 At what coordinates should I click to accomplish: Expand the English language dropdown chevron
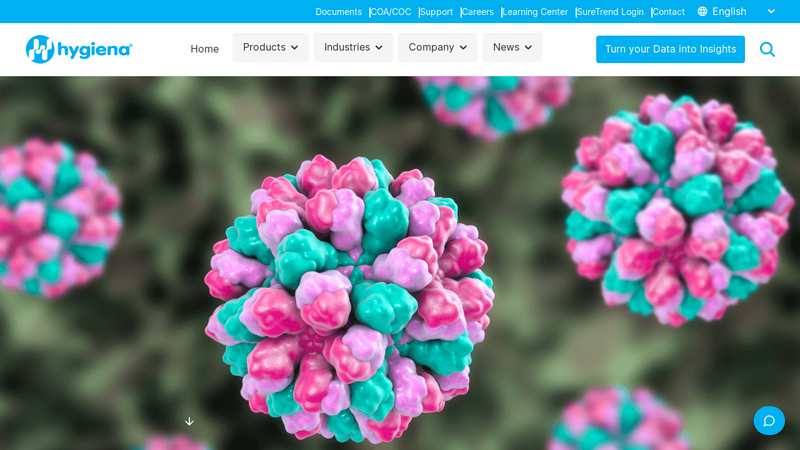tap(771, 11)
